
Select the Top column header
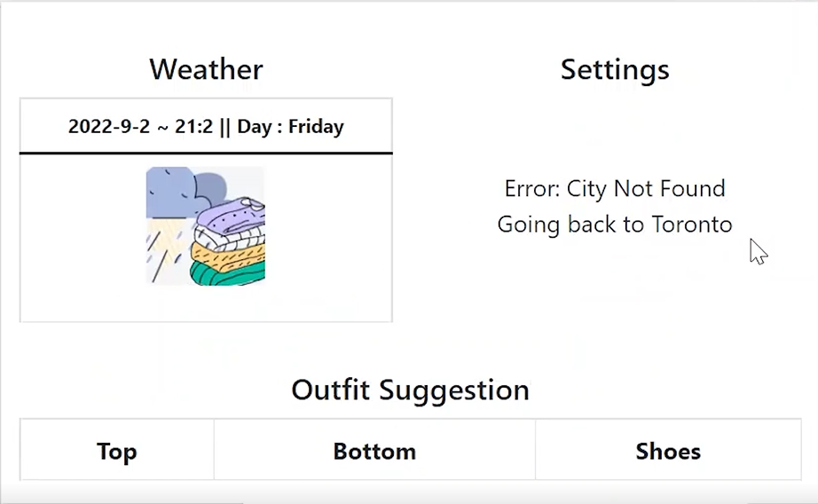(x=116, y=451)
